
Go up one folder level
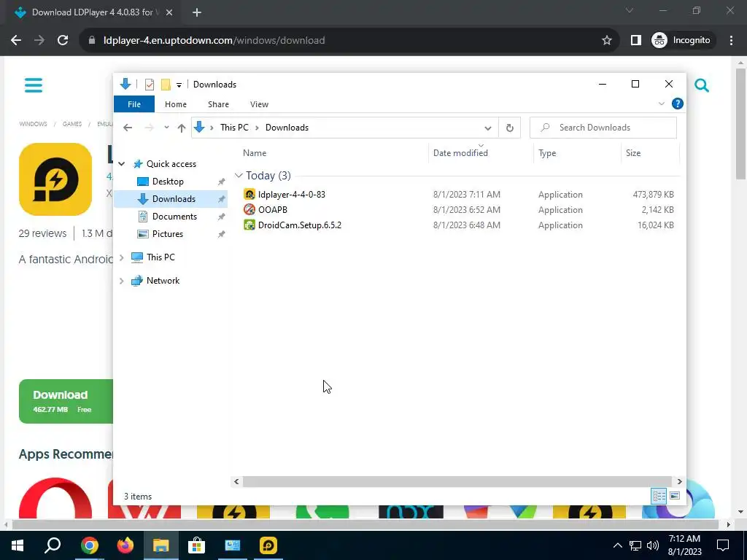point(181,128)
